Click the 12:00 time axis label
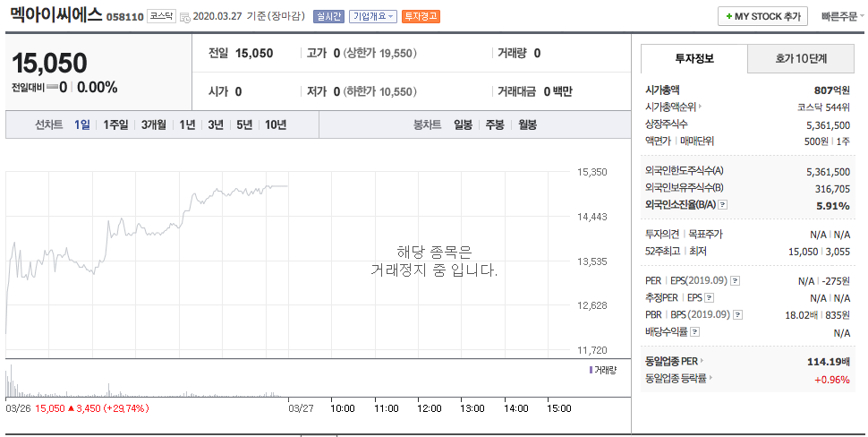This screenshot has width=868, height=437. 429,408
